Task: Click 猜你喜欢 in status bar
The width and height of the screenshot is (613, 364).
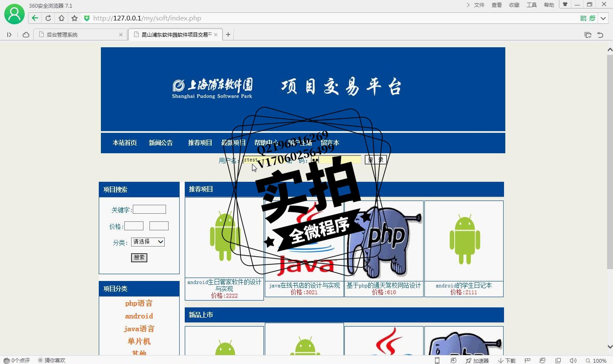Action: (x=52, y=360)
